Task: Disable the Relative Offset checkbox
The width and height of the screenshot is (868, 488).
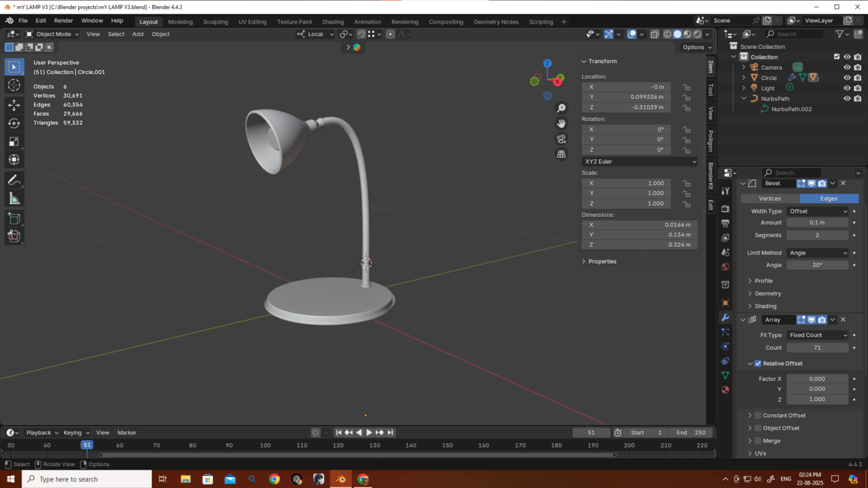Action: [x=758, y=363]
